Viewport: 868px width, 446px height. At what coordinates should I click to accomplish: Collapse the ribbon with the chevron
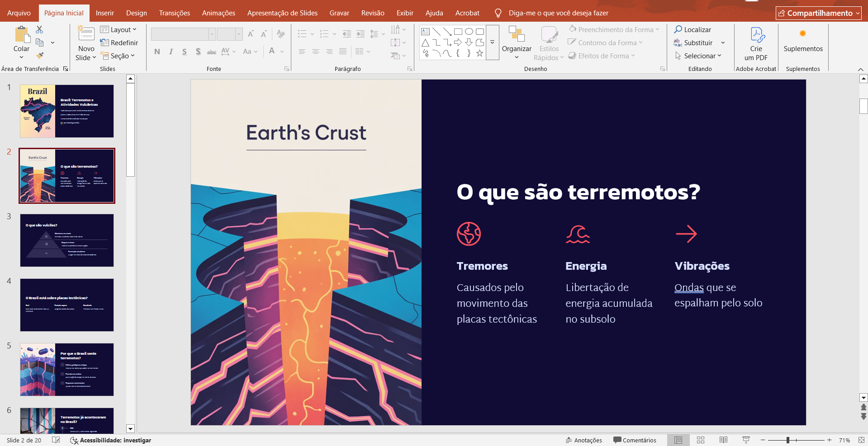tap(860, 69)
